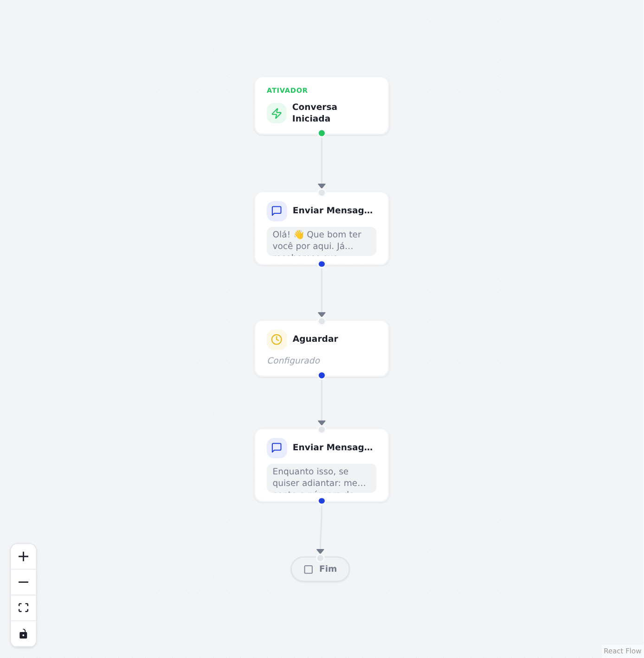644x658 pixels.
Task: Click the yellow clock Aguardar icon
Action: point(277,339)
